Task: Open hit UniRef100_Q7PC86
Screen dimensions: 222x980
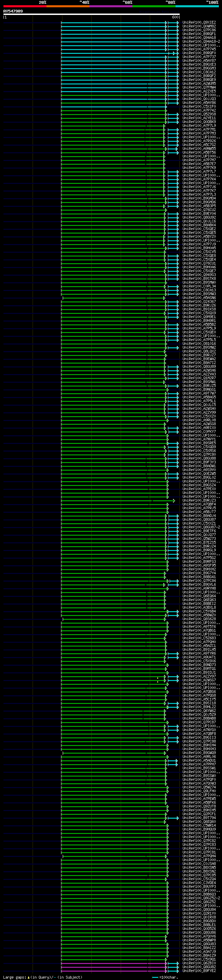Action: point(199,30)
